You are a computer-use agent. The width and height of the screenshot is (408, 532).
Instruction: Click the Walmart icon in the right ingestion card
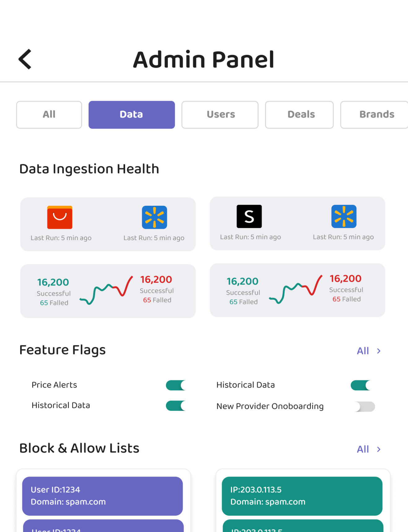(344, 217)
